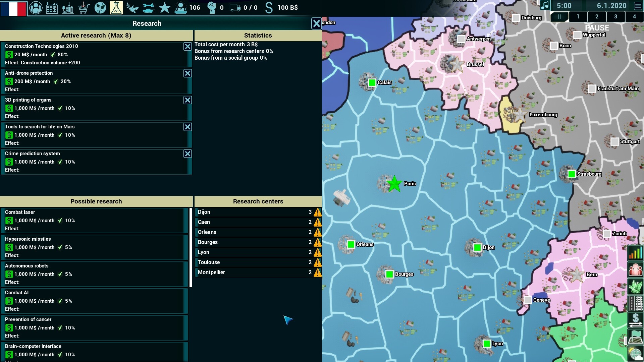Open the diplomacy dove icon
Image resolution: width=644 pixels, height=362 pixels.
132,8
